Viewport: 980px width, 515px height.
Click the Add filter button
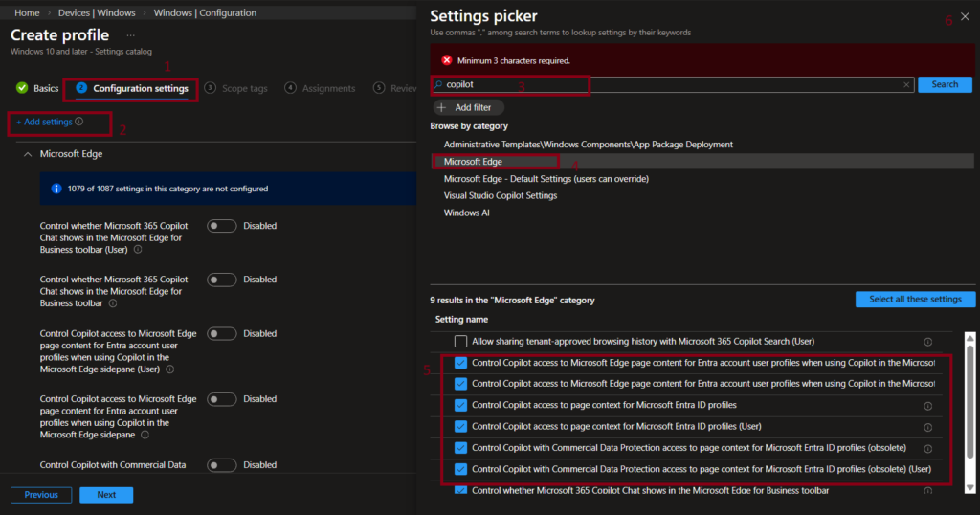(x=467, y=107)
